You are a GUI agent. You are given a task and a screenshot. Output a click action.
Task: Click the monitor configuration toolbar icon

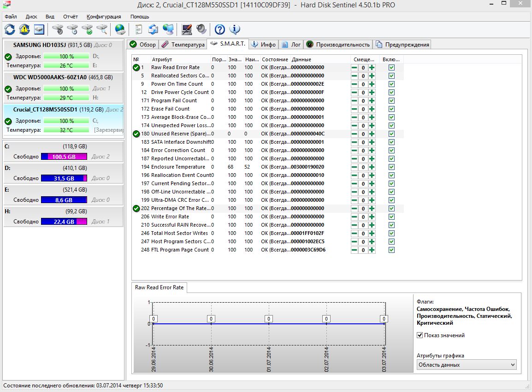click(186, 29)
